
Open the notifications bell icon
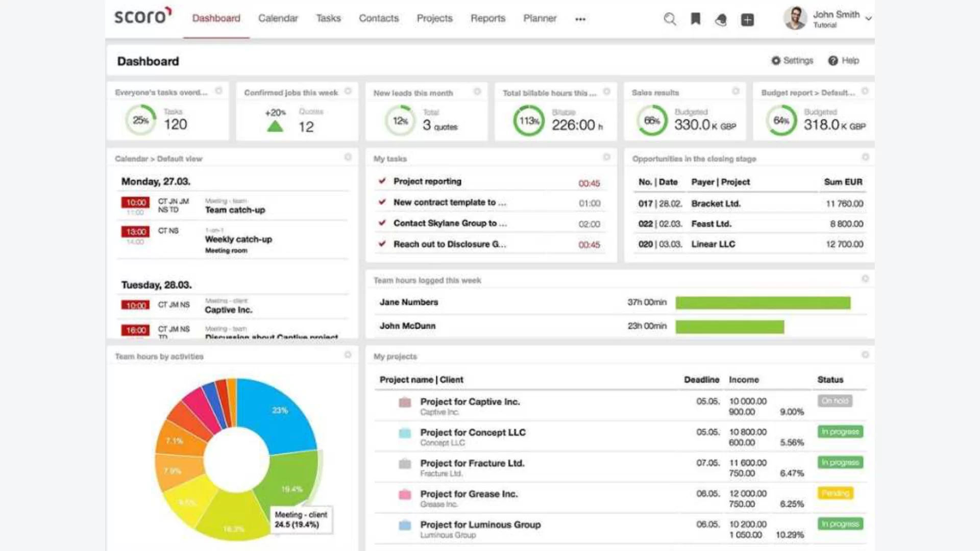coord(721,20)
